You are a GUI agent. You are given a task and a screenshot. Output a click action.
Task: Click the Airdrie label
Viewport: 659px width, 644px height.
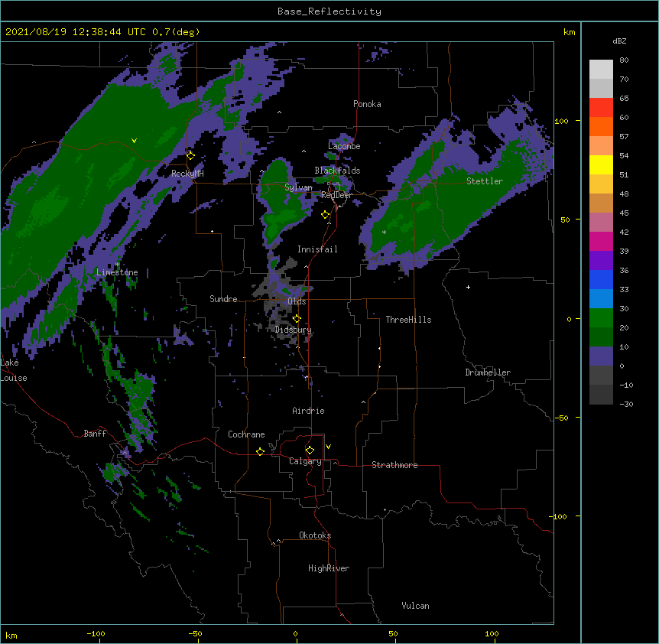tap(309, 411)
